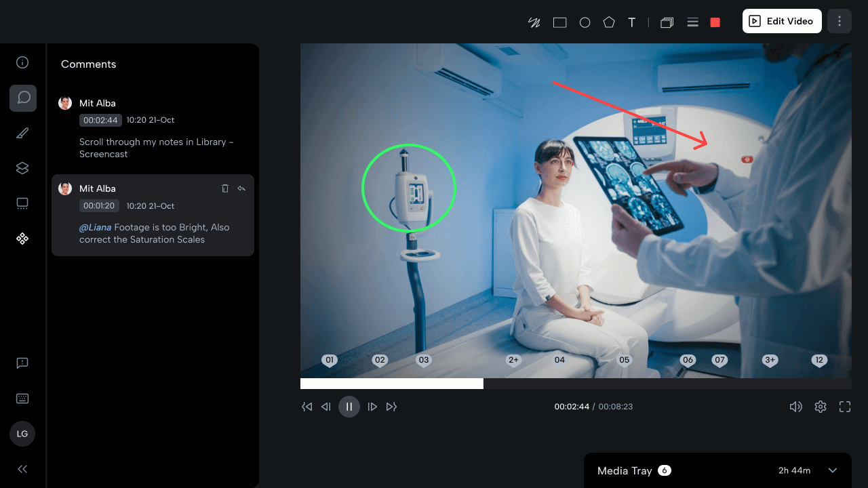The image size is (868, 488).
Task: Click the Comments panel heading
Action: [88, 64]
